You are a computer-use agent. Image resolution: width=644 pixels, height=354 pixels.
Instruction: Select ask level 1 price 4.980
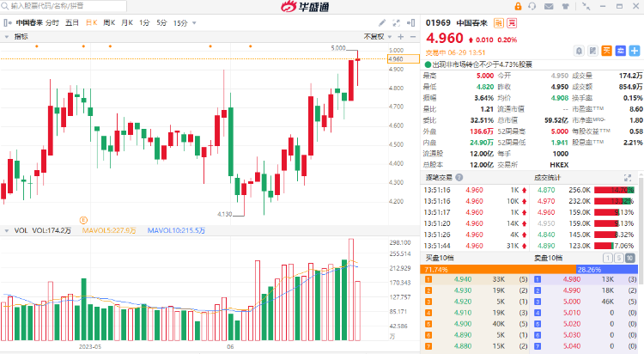(572, 279)
